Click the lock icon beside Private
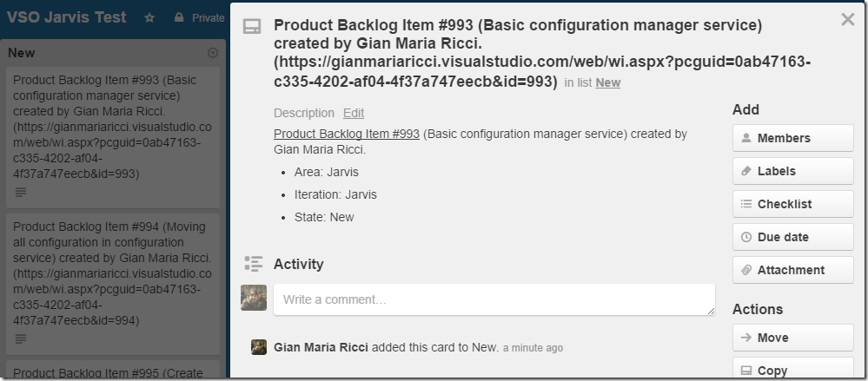 click(178, 17)
